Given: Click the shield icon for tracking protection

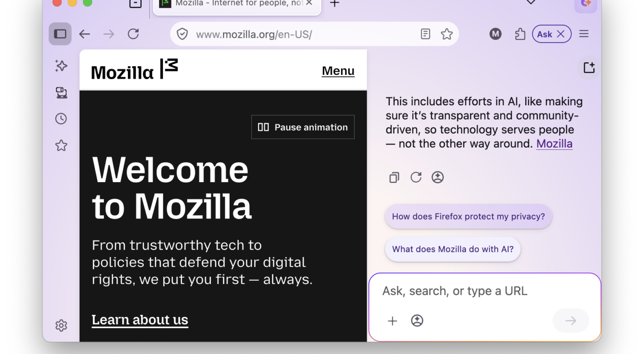Looking at the screenshot, I should click(182, 34).
